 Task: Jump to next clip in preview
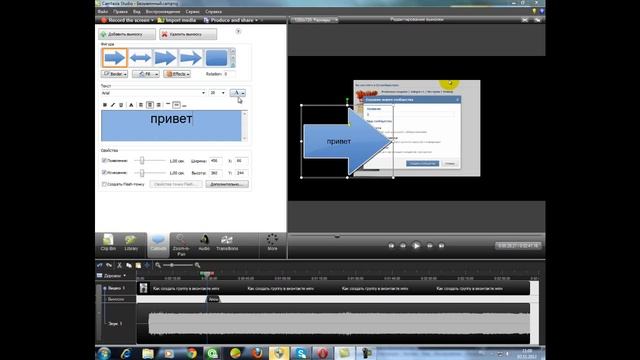(x=441, y=246)
